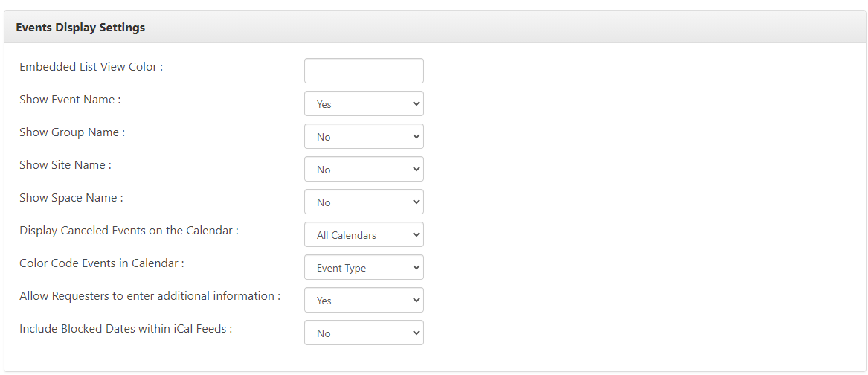Click the Show Group Name label
Viewport: 868px width, 375px height.
[x=72, y=132]
